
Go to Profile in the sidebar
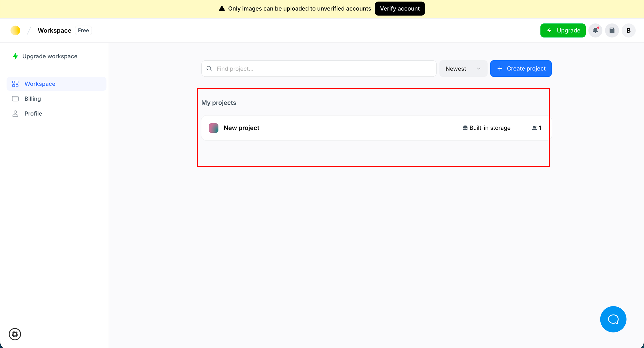pos(33,114)
